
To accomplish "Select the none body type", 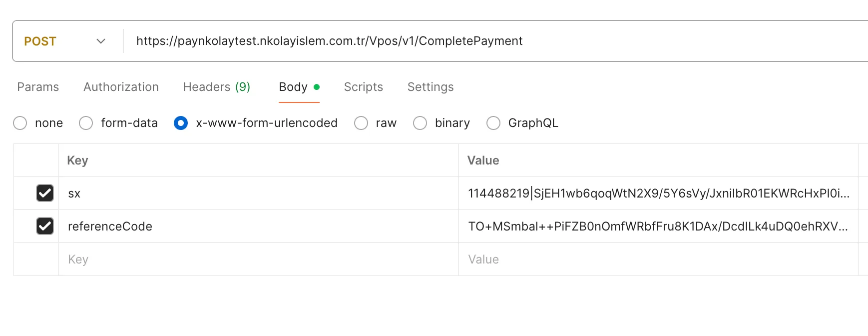I will (20, 123).
